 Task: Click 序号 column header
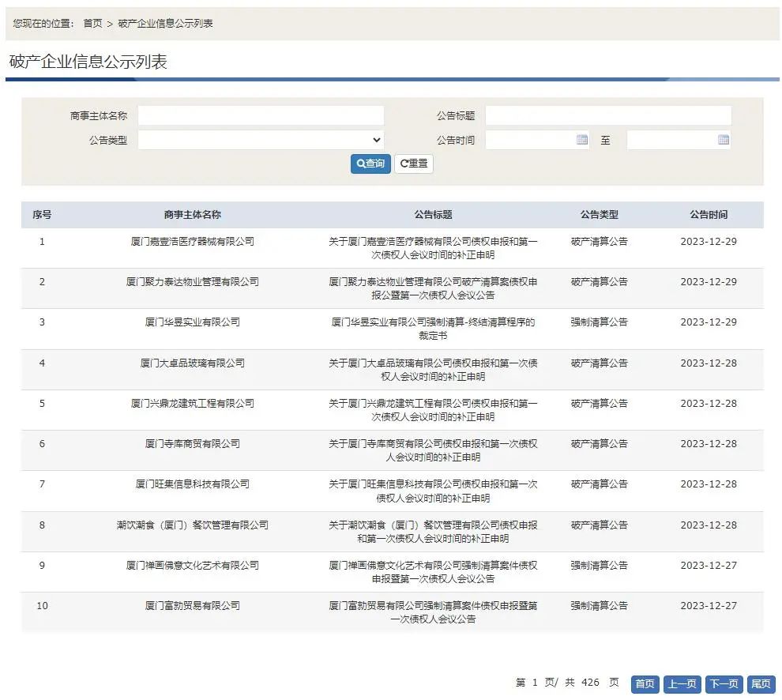click(x=42, y=215)
